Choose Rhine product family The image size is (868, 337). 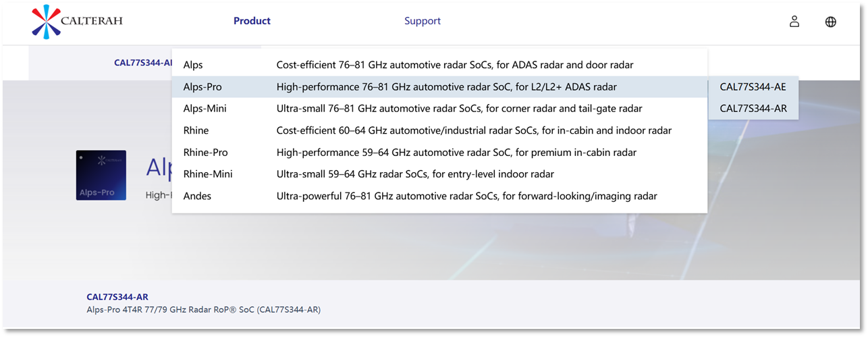tap(439, 130)
